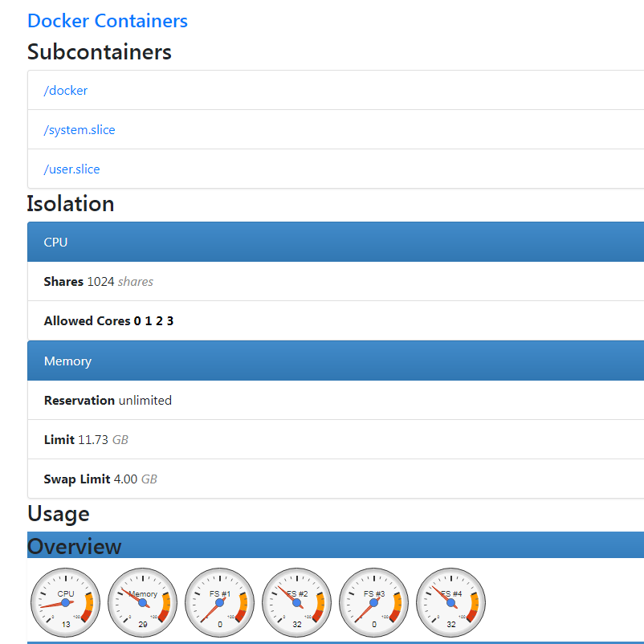Open the /docker subcontainer
The height and width of the screenshot is (644, 644).
tap(66, 91)
